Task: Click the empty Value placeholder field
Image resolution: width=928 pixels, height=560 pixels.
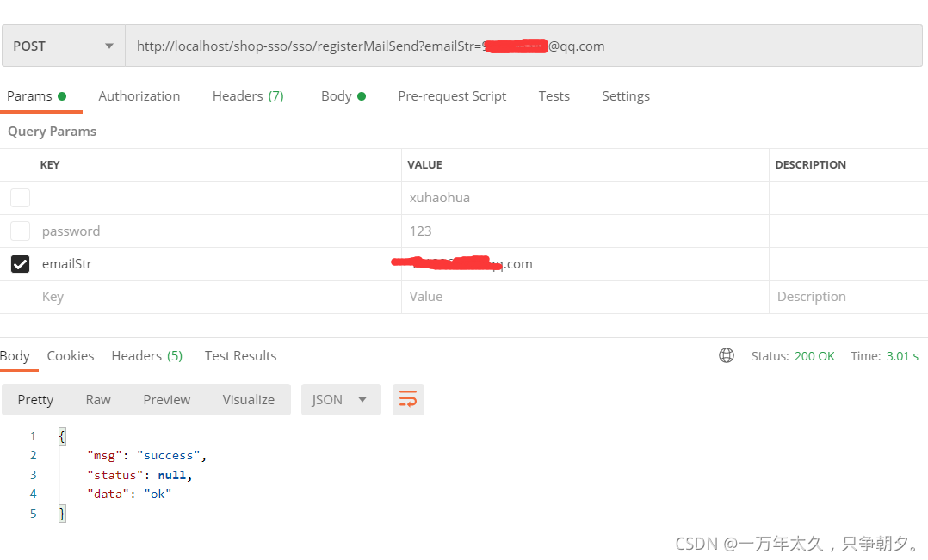Action: point(585,297)
